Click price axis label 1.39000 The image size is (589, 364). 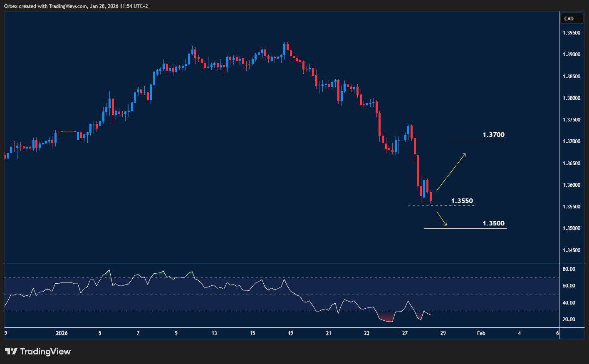[572, 54]
